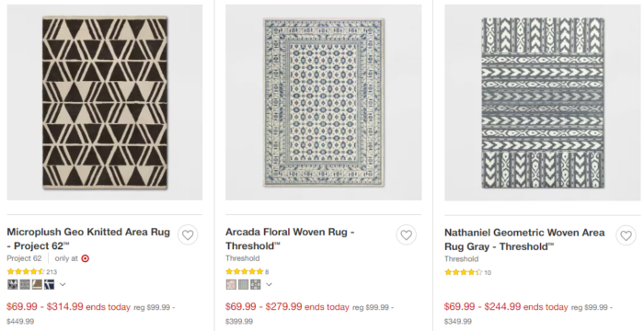Screen dimensions: 644x331
Task: Open Arcada Floral Woven Rug title link
Action: coord(290,239)
